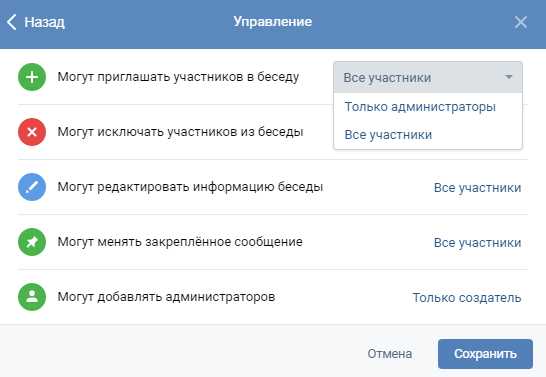Click Могут приглашать участников в беседу label

coord(178,77)
